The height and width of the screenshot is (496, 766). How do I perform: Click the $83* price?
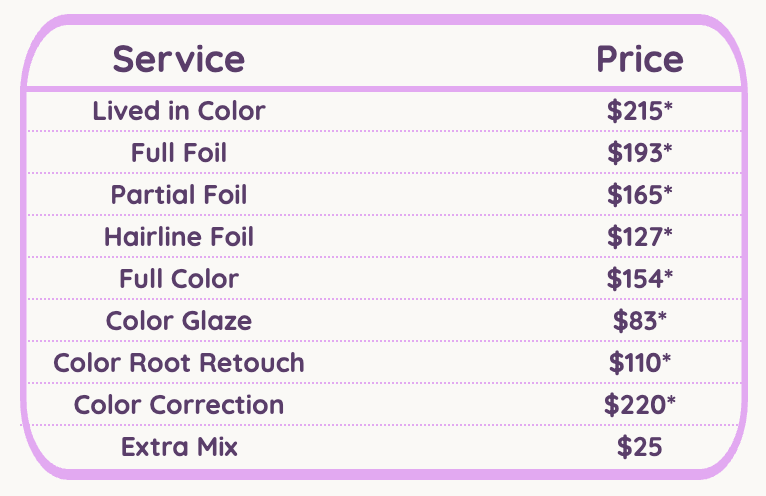point(639,321)
